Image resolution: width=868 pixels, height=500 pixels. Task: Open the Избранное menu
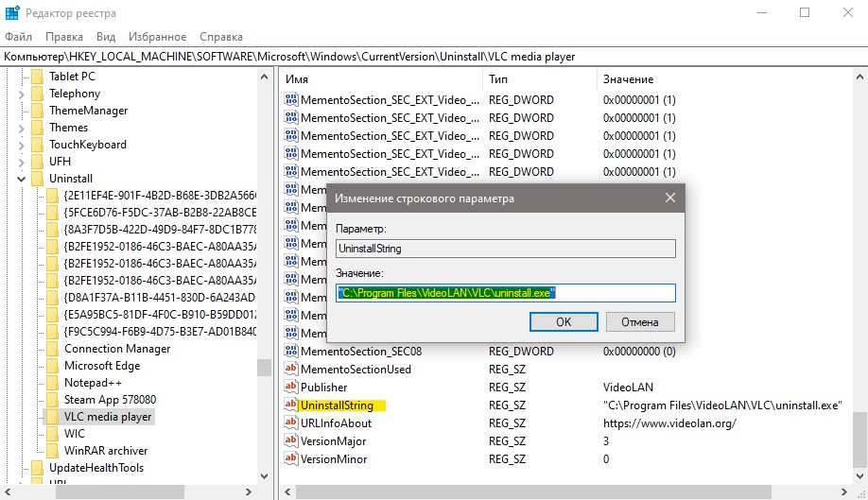click(x=157, y=37)
